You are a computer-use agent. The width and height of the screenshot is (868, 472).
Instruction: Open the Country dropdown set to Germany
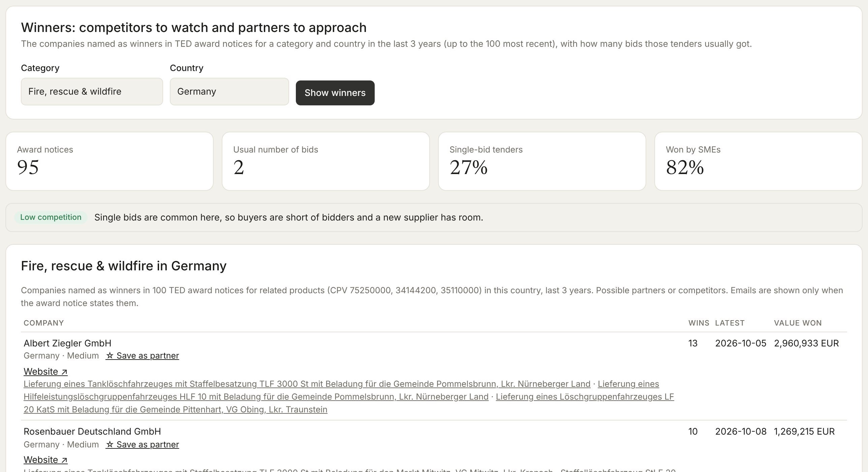point(229,92)
